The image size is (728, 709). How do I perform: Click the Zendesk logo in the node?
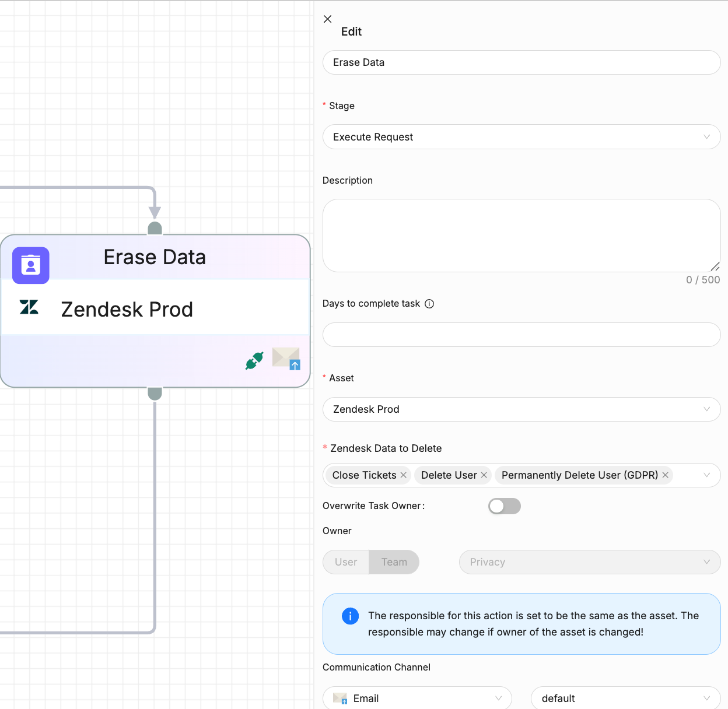coord(29,307)
